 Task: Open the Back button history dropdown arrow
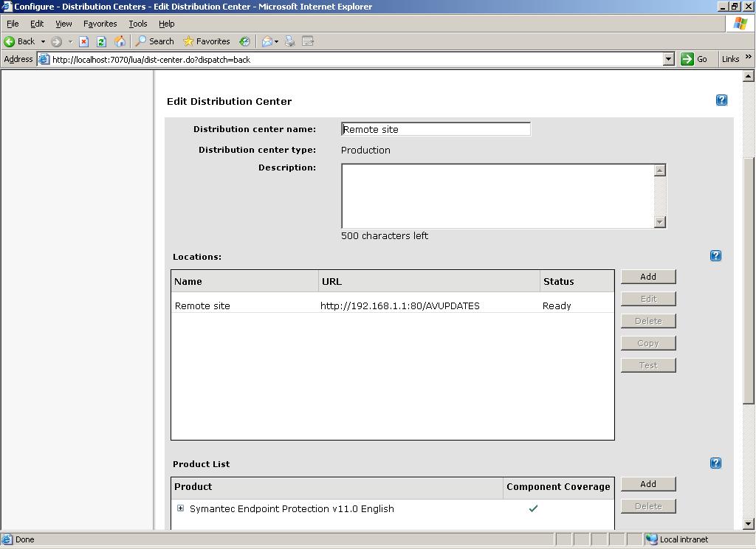point(43,41)
